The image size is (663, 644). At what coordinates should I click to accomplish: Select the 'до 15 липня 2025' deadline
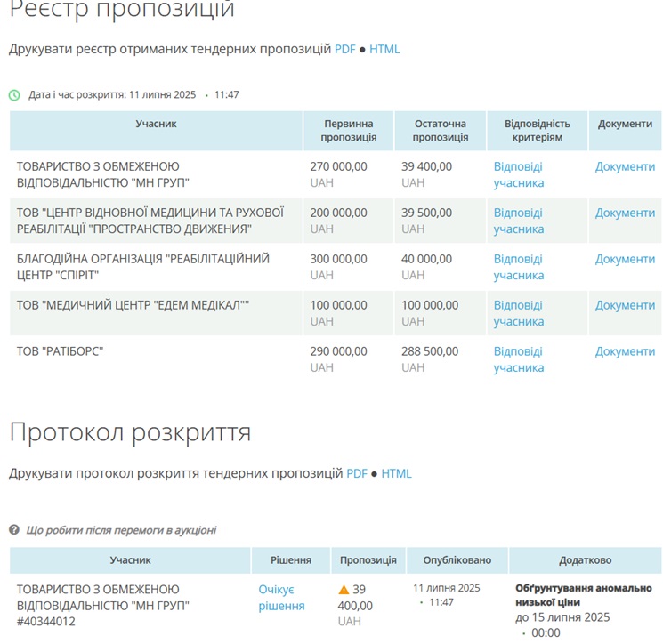tap(562, 617)
